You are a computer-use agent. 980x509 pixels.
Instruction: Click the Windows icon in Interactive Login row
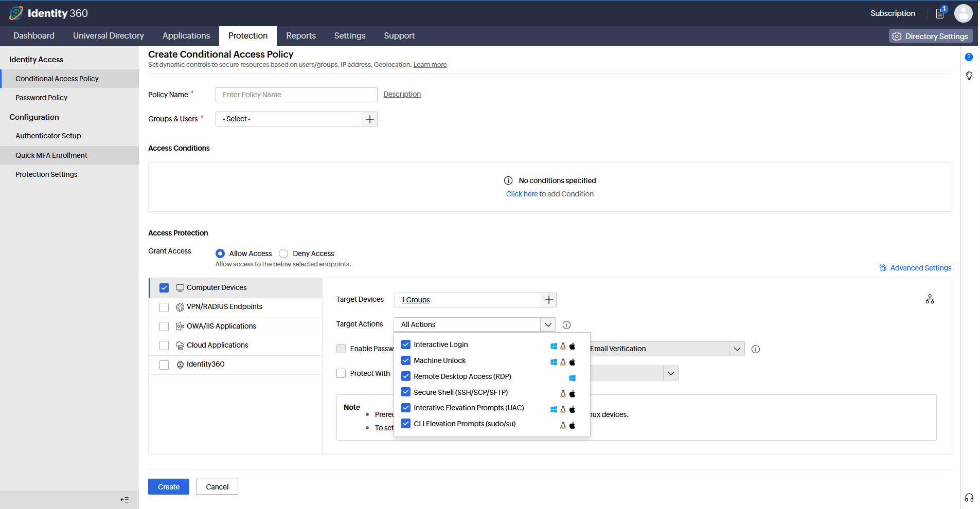coord(554,347)
